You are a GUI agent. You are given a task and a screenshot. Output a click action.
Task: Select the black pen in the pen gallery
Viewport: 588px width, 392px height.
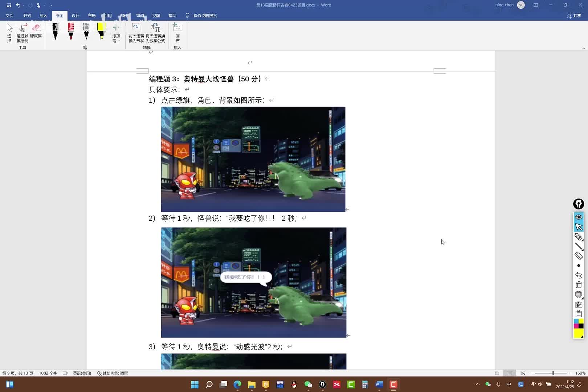[x=55, y=31]
